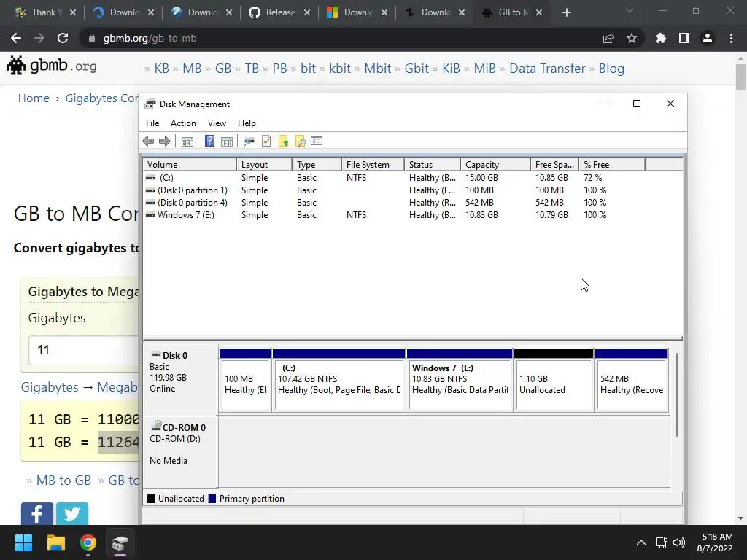Image resolution: width=747 pixels, height=560 pixels.
Task: Share the page via Twitter button
Action: pos(72,514)
